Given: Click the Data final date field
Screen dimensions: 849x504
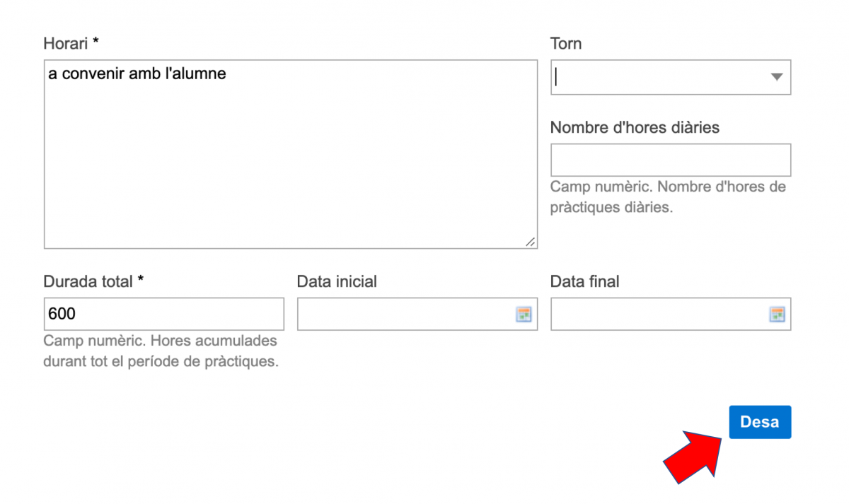Looking at the screenshot, I should [658, 315].
